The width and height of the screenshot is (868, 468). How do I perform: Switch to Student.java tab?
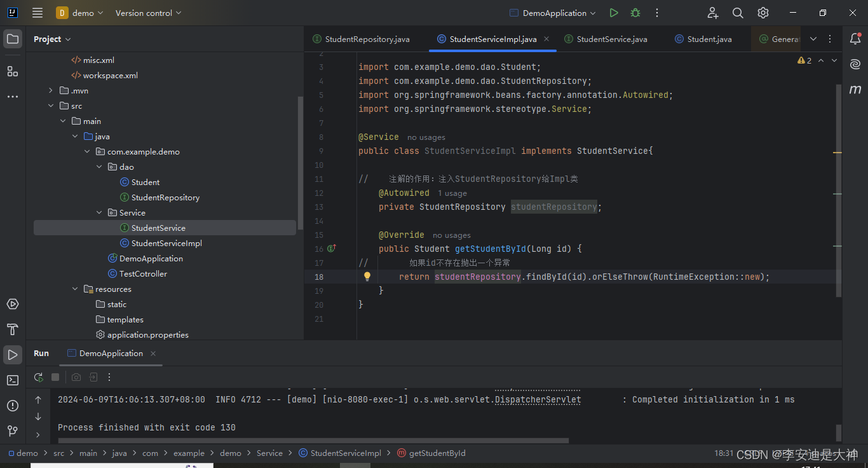703,39
